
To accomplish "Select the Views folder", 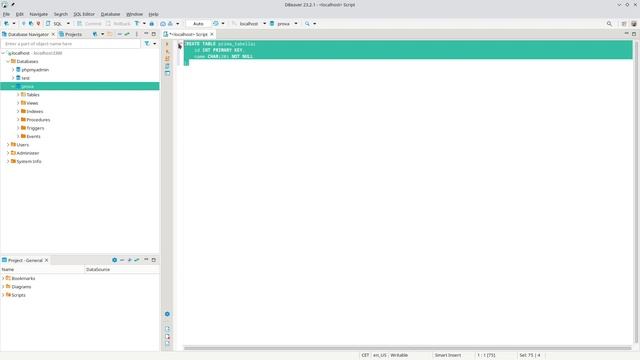I will pyautogui.click(x=32, y=103).
